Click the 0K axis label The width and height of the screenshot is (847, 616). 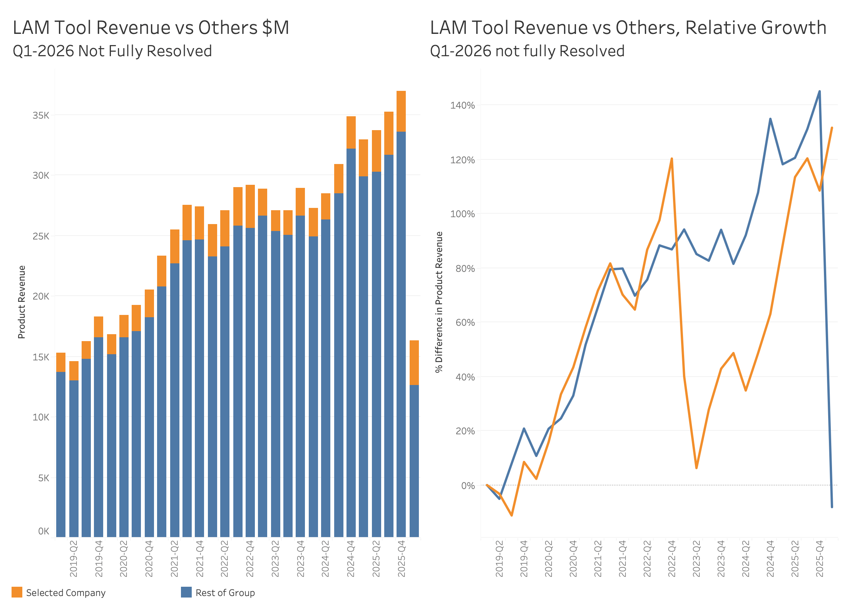pyautogui.click(x=44, y=531)
